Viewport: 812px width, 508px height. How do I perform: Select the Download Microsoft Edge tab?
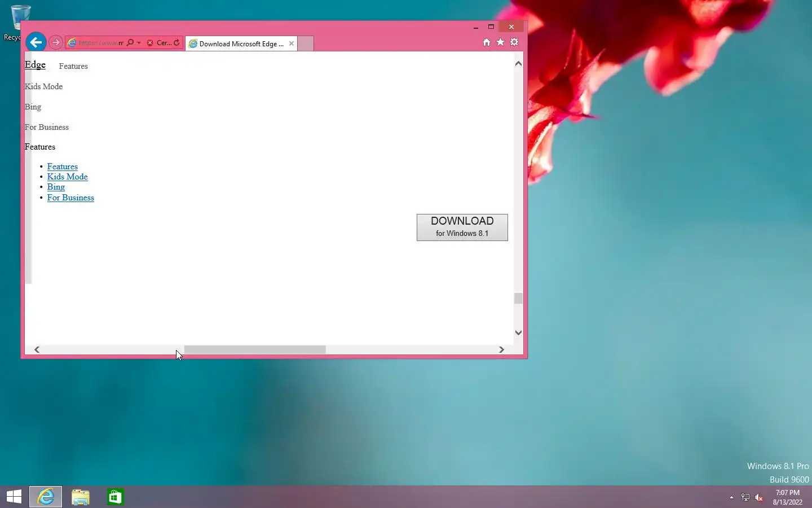point(241,43)
